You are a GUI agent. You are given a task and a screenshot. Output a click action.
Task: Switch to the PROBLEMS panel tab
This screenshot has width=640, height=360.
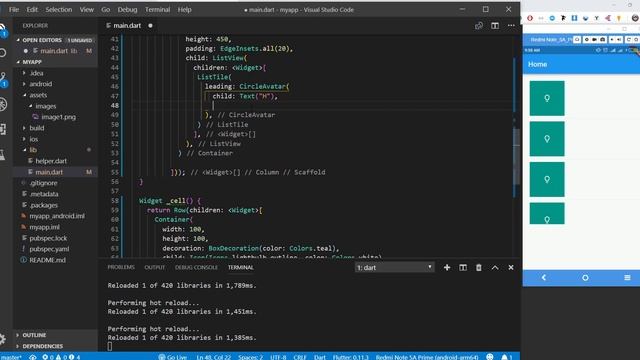pos(121,267)
